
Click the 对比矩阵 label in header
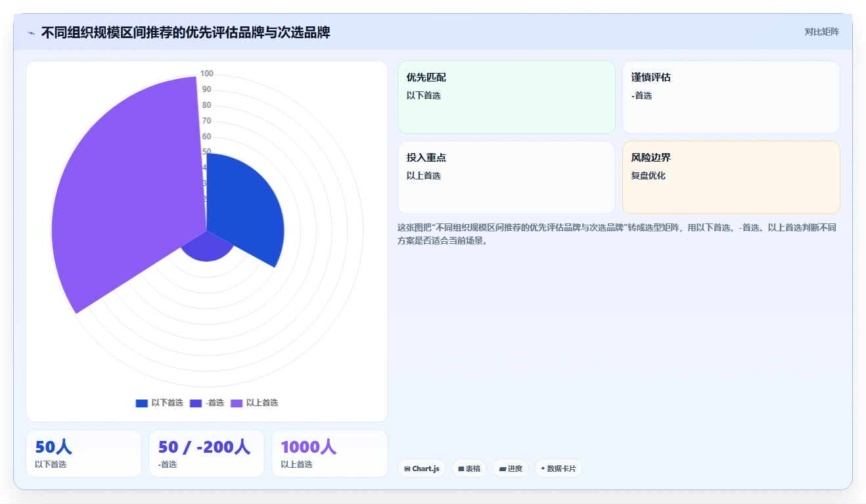[x=821, y=32]
